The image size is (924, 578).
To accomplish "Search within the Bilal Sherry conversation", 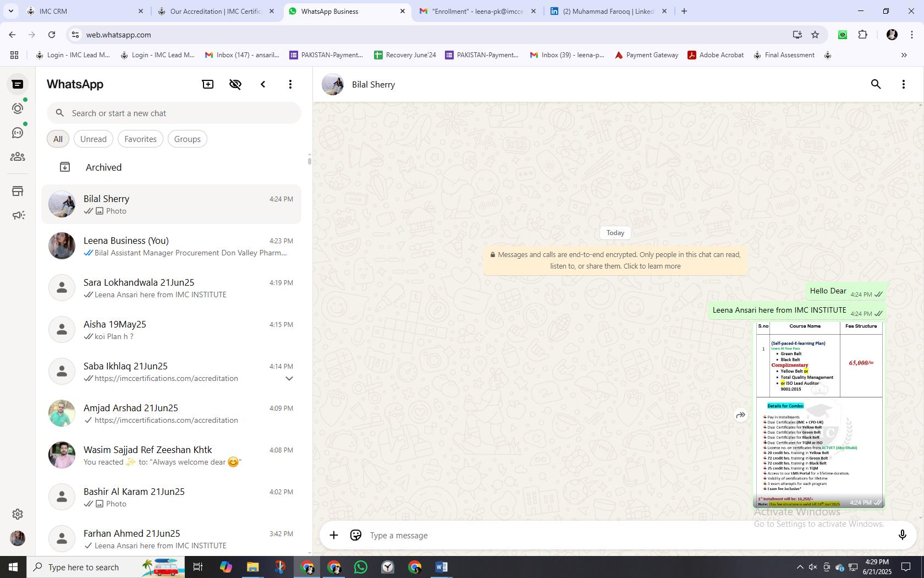I will (876, 84).
